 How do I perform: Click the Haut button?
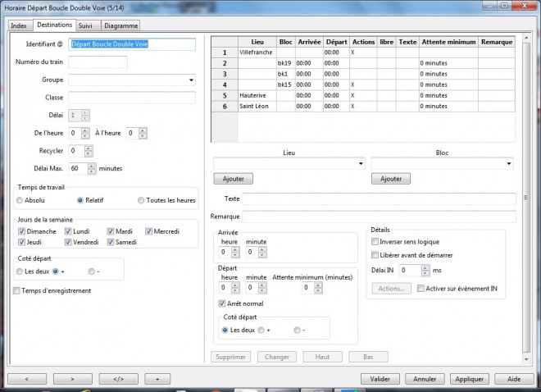[323, 357]
